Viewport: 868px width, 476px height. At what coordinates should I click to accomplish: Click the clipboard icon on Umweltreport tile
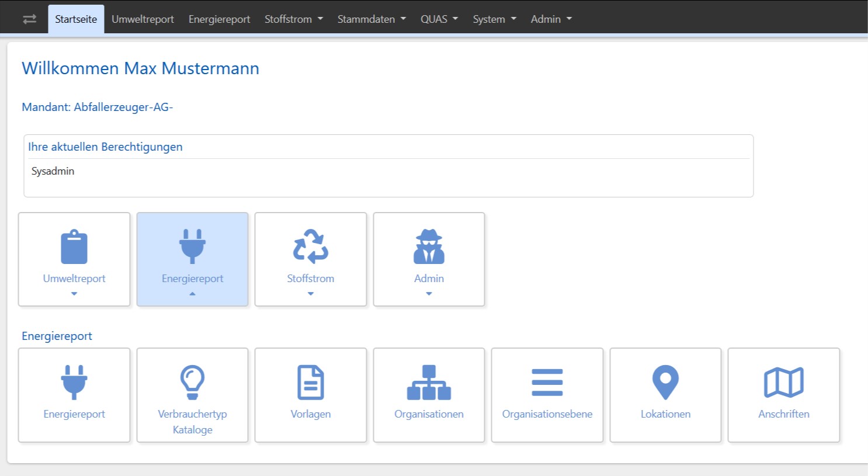pos(74,247)
